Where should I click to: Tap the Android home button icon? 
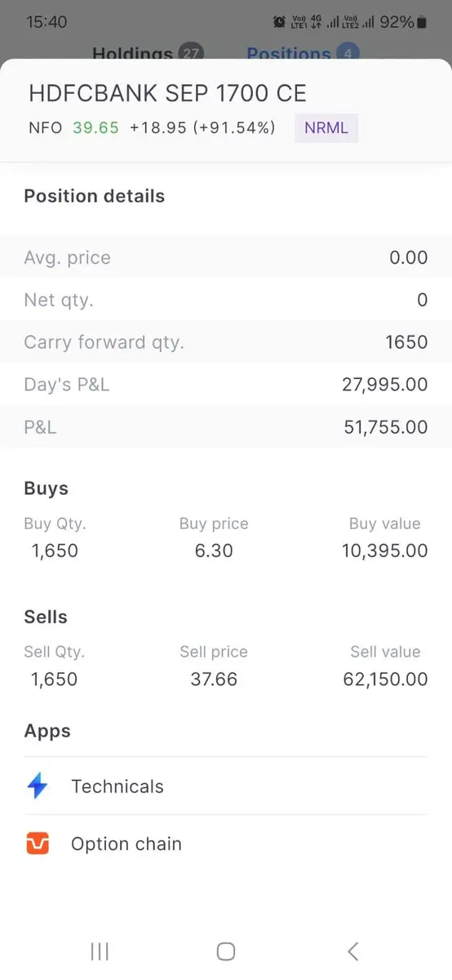click(x=226, y=951)
